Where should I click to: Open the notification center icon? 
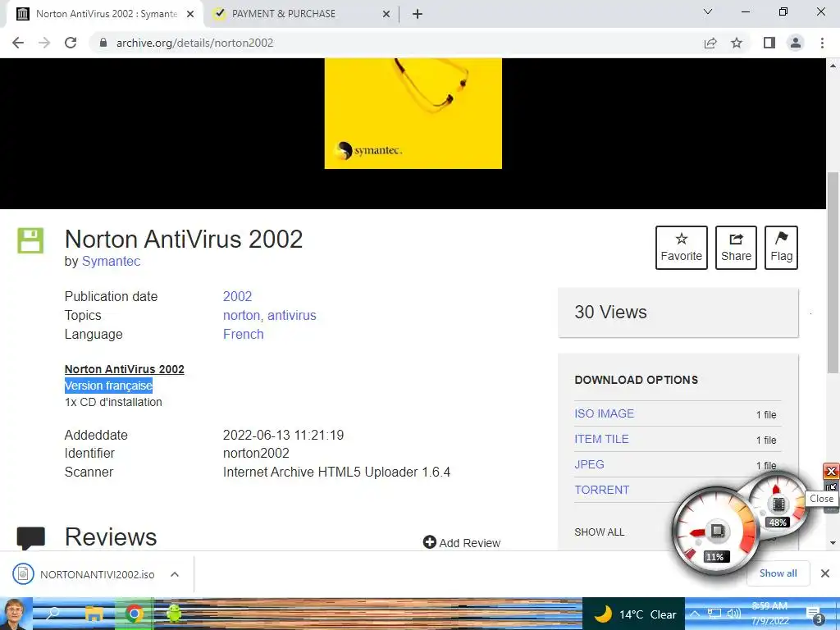click(x=815, y=614)
